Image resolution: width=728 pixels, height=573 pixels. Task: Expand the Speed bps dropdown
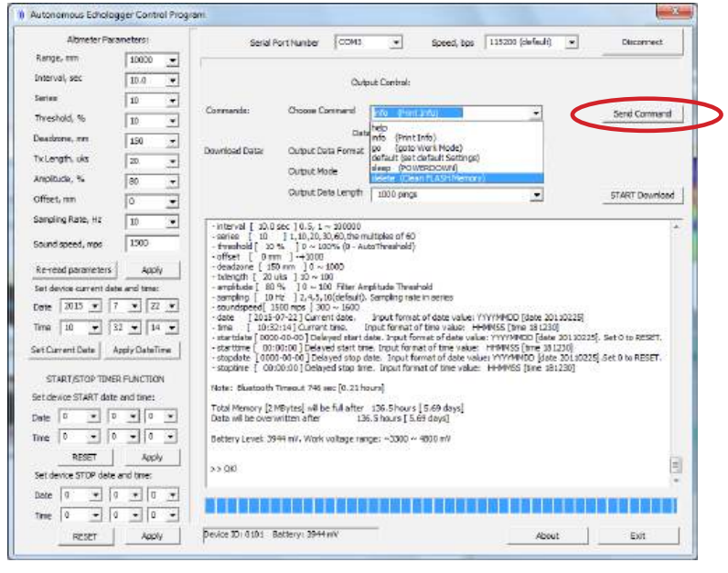572,42
